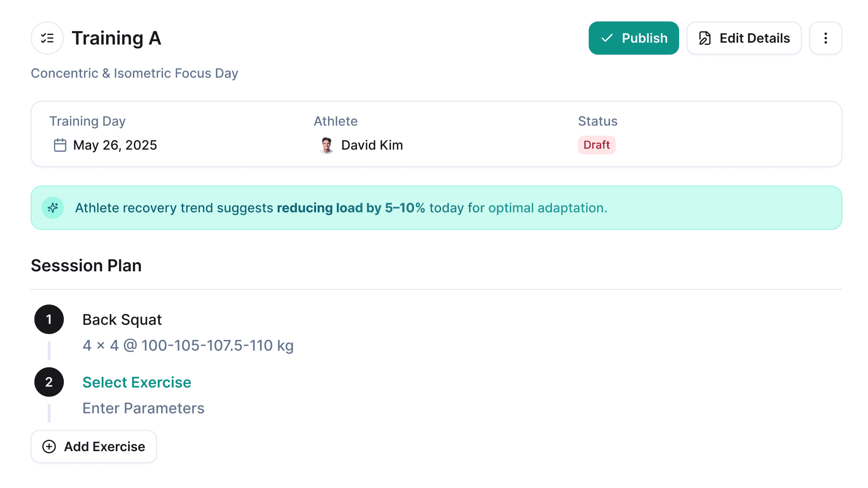This screenshot has height=488, width=868.
Task: Click the document edit icon
Action: pyautogui.click(x=704, y=38)
